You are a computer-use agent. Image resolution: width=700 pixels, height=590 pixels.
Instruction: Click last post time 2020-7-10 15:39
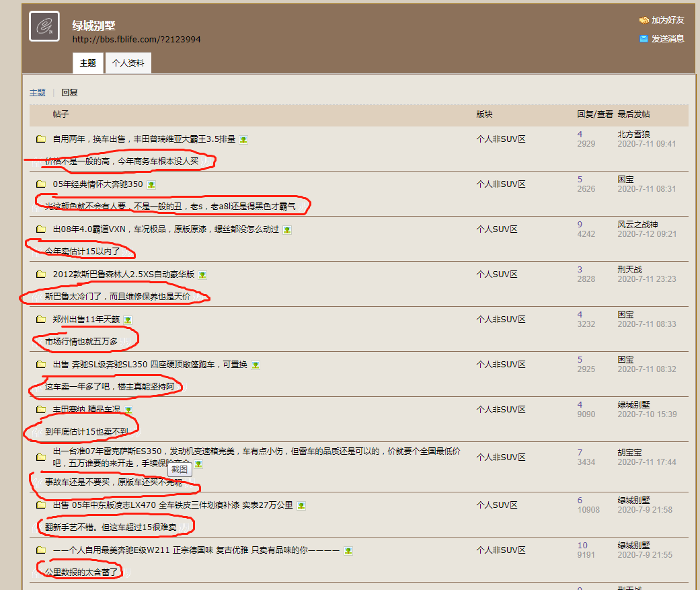tap(647, 414)
